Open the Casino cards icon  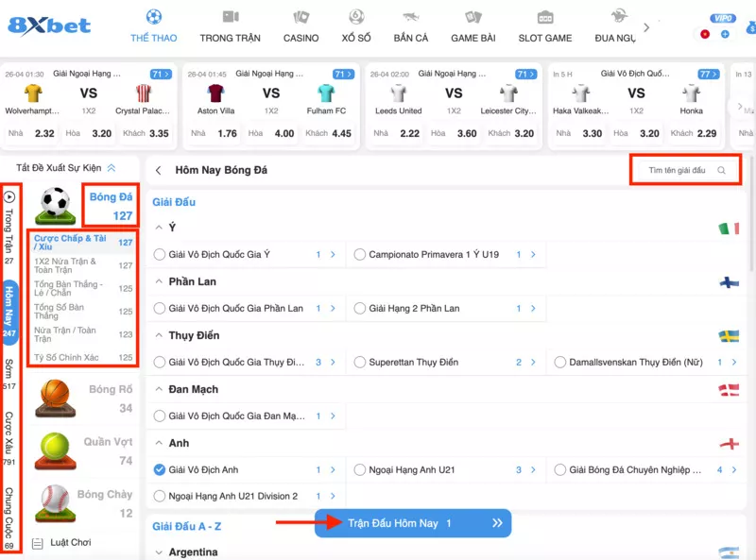click(x=301, y=17)
